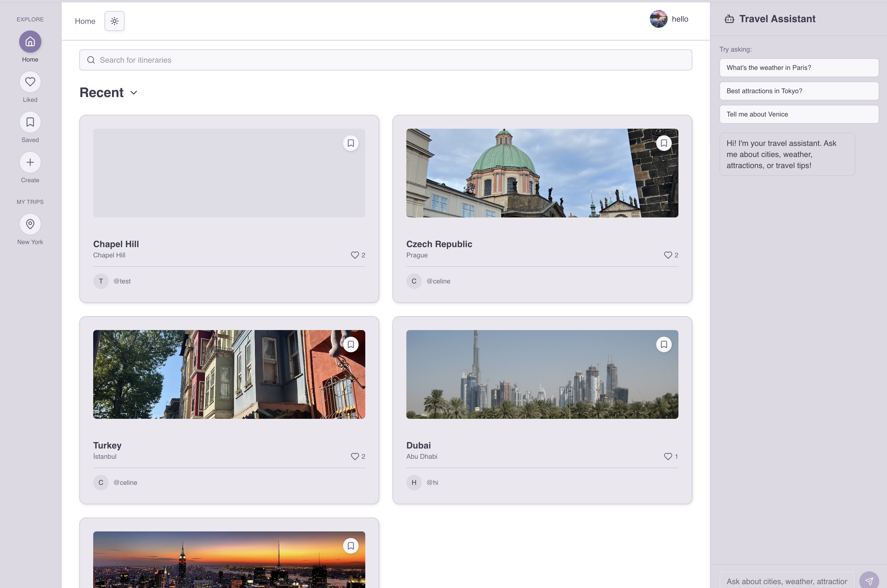
Task: Ask "Tell me about Venice"
Action: click(799, 114)
